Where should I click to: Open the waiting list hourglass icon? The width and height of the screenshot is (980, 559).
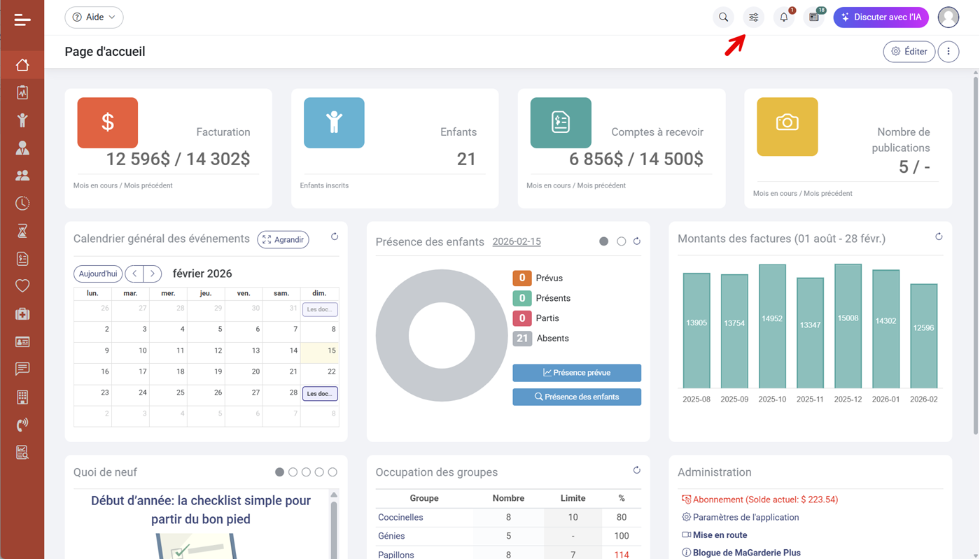click(x=22, y=230)
